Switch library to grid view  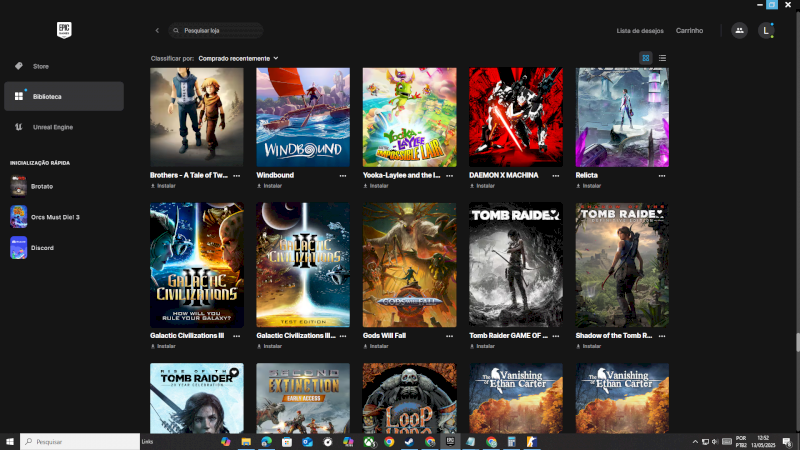(646, 58)
